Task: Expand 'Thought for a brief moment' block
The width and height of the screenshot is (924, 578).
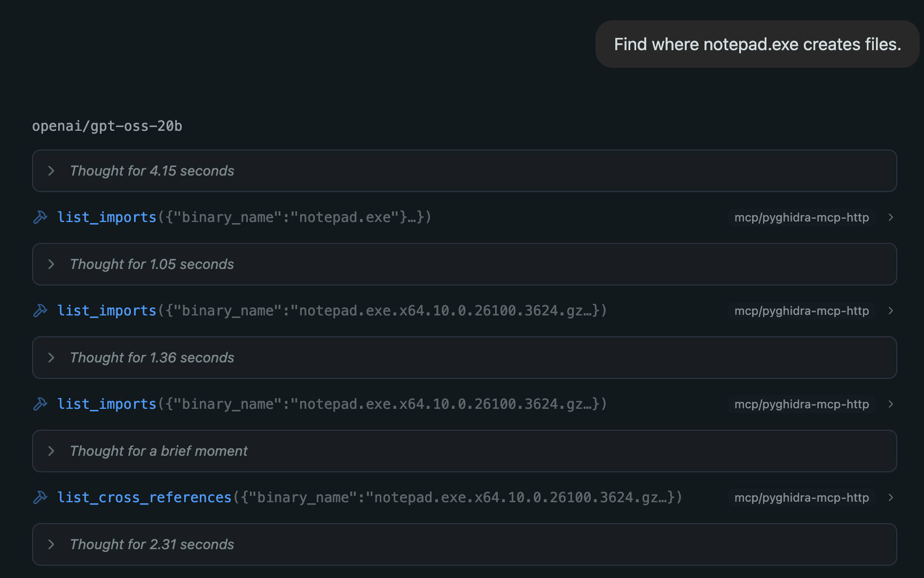Action: 464,451
